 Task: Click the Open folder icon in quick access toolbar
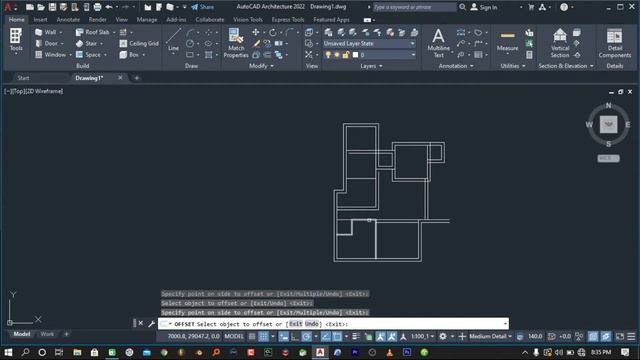[41, 7]
